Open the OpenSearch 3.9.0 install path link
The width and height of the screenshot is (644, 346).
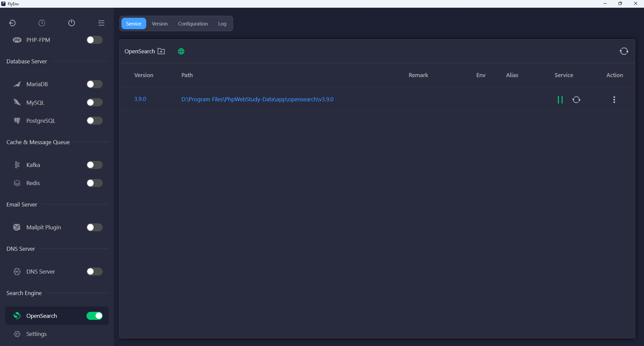click(x=257, y=99)
